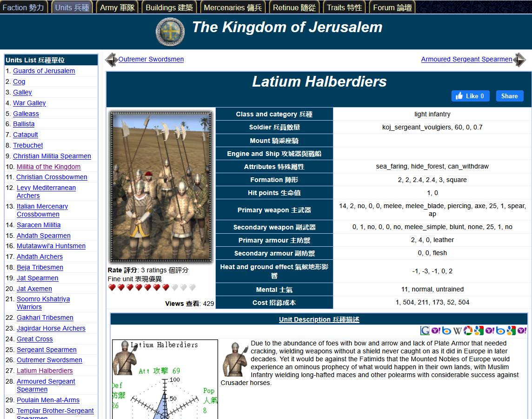Image resolution: width=532 pixels, height=419 pixels.
Task: Click the left arrow beside Outremer Swordsmen
Action: 111,60
